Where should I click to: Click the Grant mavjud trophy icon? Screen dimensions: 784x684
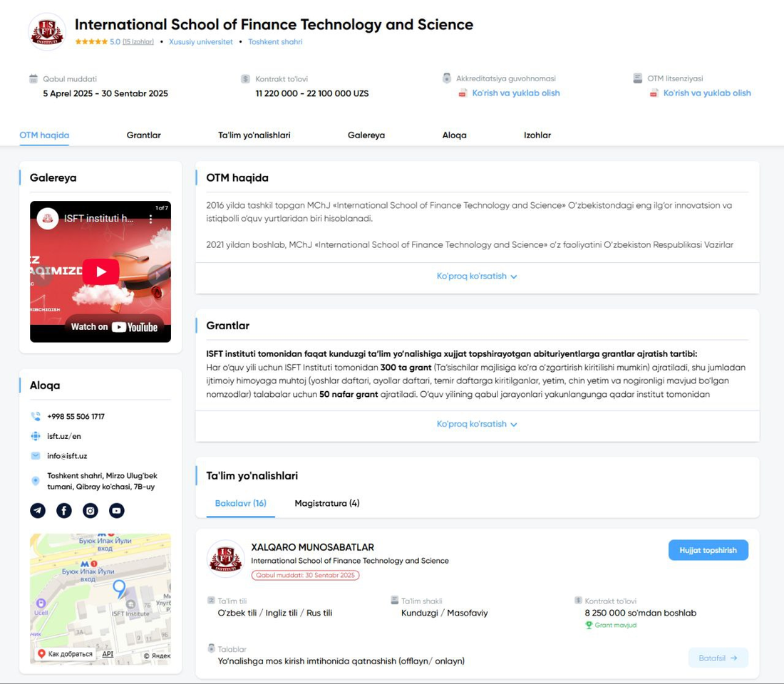point(589,625)
